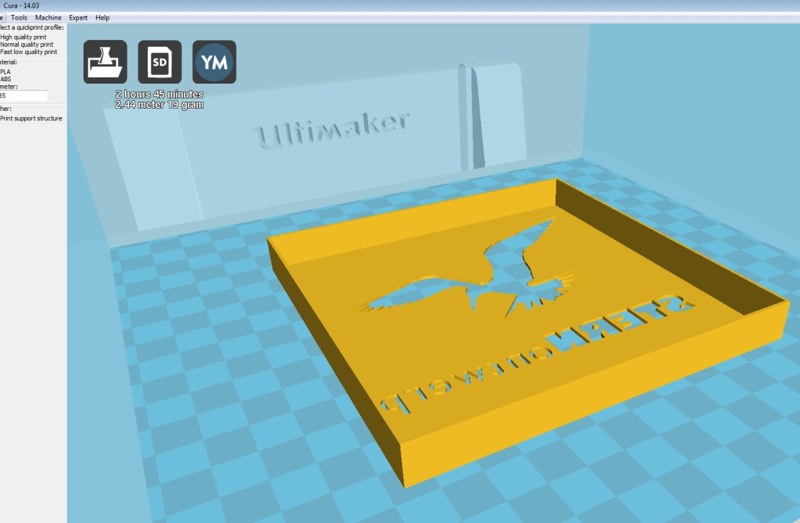The height and width of the screenshot is (523, 800).
Task: Open the Tools menu
Action: [18, 18]
